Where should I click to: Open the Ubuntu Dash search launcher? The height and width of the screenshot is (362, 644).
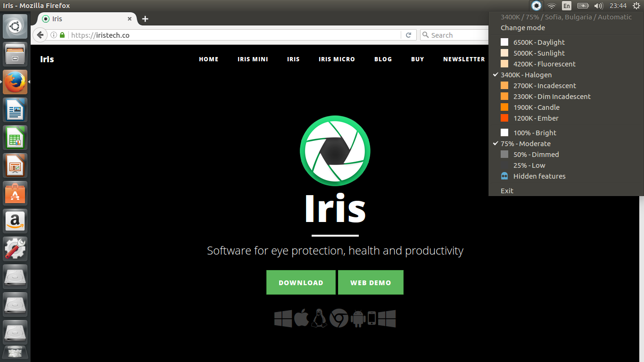pyautogui.click(x=15, y=26)
